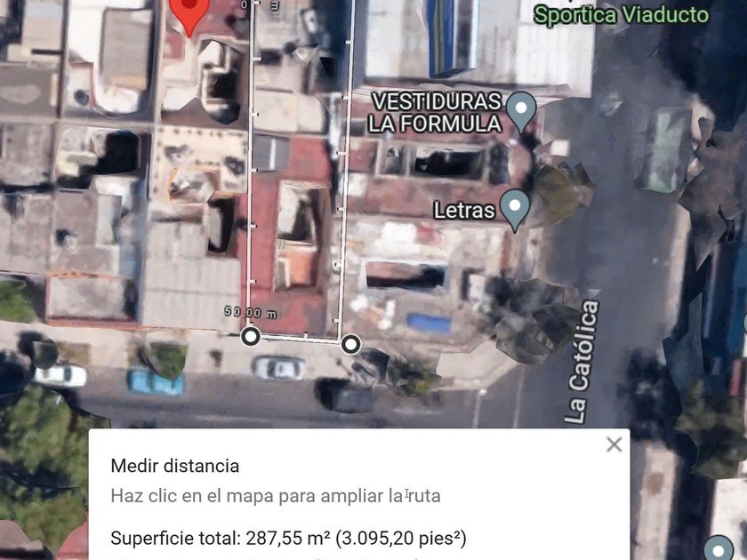Click the 50,00 m distance label
This screenshot has height=560, width=747.
pos(251,312)
